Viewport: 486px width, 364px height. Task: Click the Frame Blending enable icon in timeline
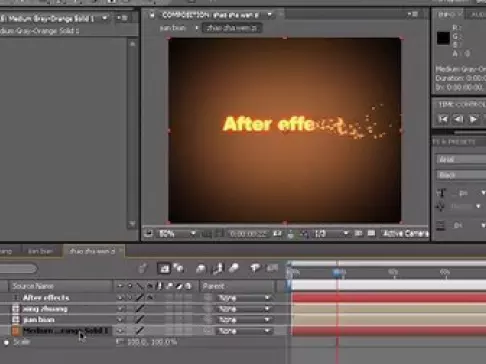coord(217,268)
